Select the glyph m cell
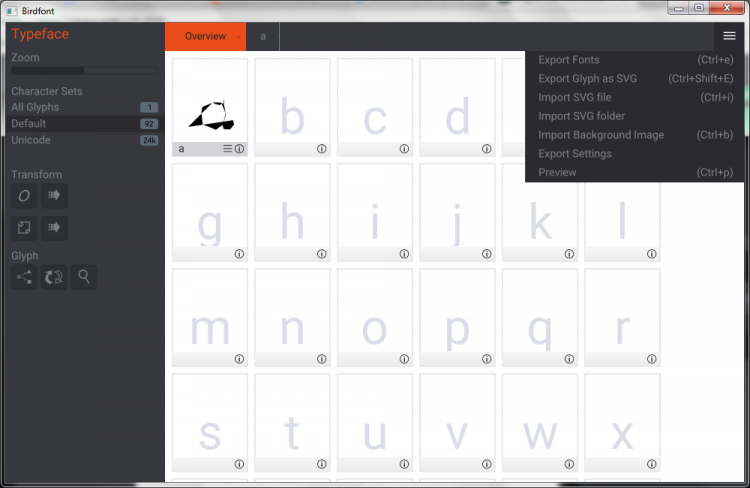Screen dimensions: 750x488 210,317
